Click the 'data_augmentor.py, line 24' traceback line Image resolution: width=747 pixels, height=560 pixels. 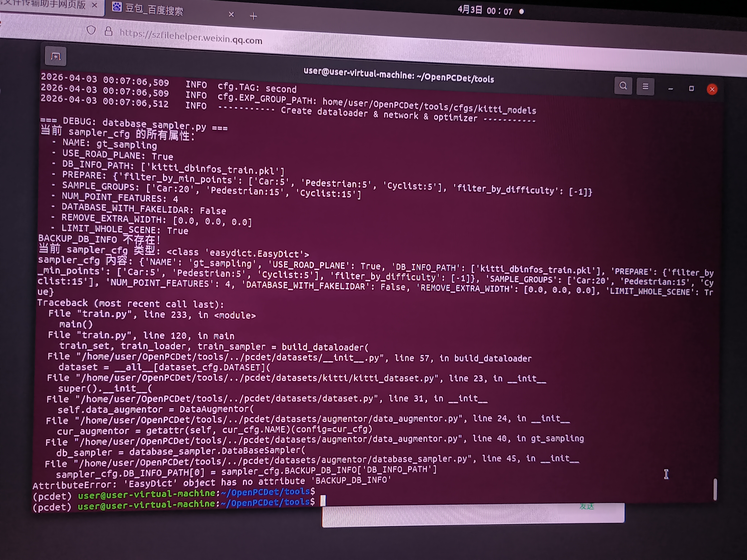(308, 420)
